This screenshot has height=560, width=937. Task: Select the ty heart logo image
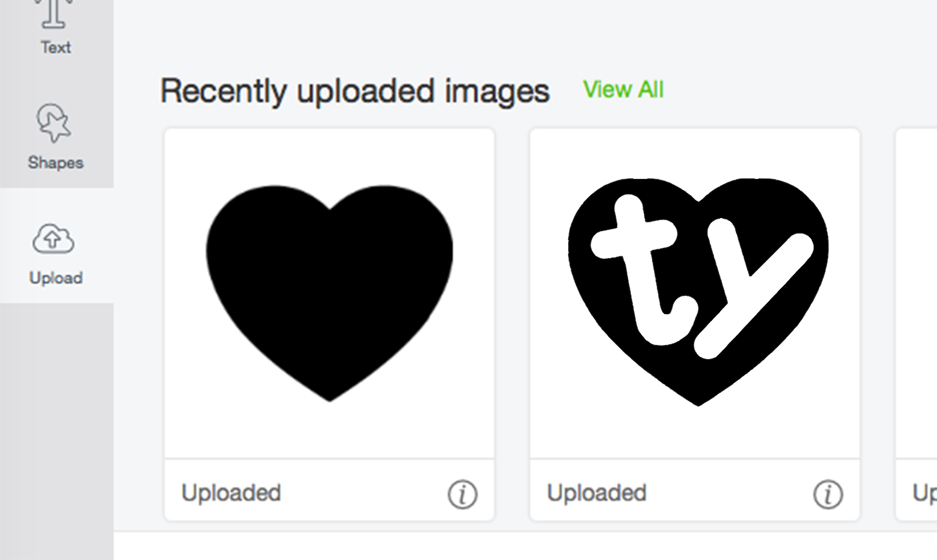coord(698,292)
